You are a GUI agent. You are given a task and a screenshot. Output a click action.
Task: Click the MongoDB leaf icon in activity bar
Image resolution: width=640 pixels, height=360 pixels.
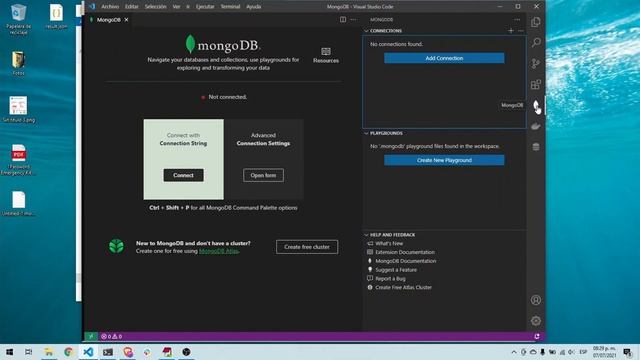(x=536, y=105)
